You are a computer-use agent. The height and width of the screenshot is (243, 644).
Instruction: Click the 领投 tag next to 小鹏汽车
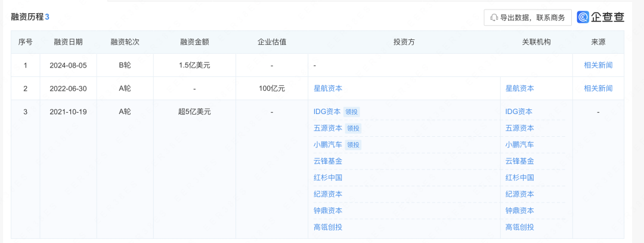(x=353, y=144)
